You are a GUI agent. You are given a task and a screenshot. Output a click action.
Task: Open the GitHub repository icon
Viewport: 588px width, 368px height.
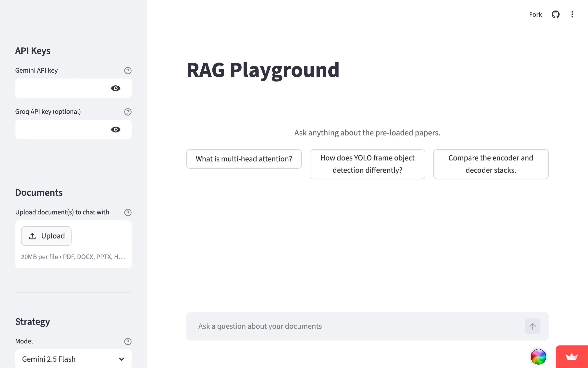point(555,14)
